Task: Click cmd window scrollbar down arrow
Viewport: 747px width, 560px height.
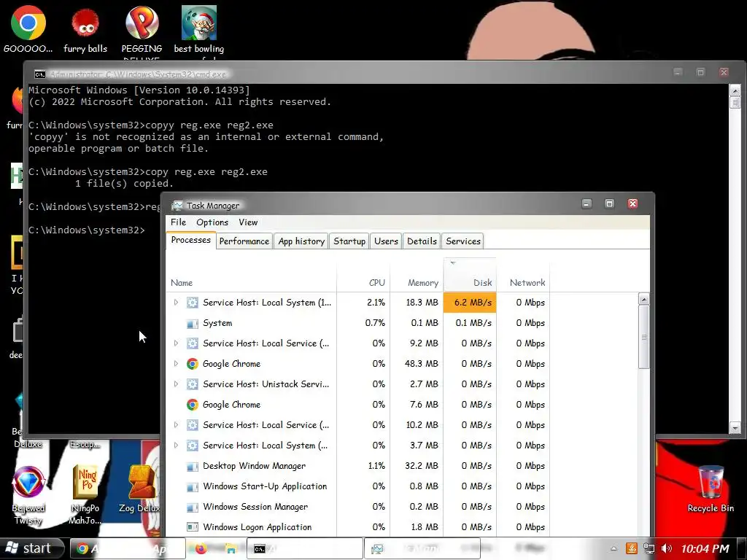Action: (735, 427)
